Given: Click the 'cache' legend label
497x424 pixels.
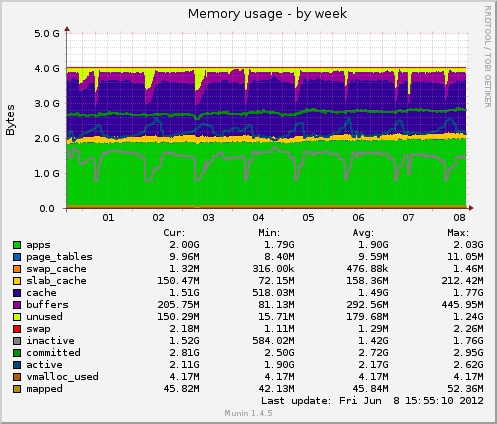Looking at the screenshot, I should 41,293.
